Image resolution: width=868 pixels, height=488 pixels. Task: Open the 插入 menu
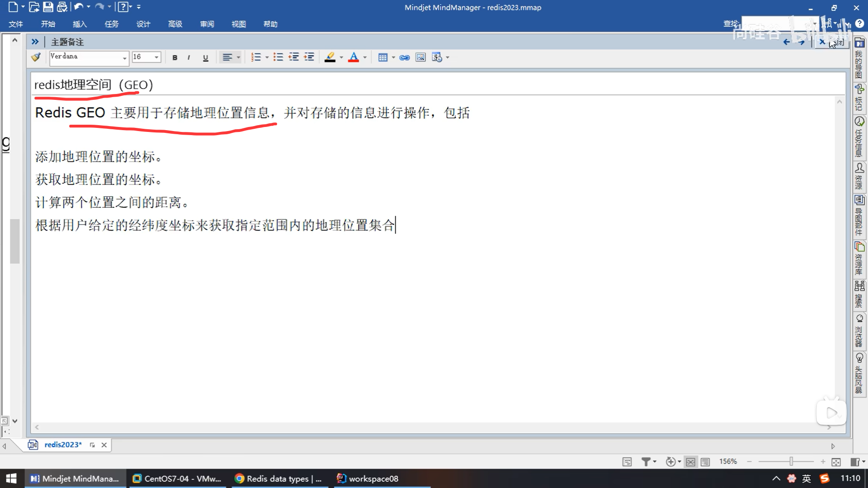click(x=80, y=24)
